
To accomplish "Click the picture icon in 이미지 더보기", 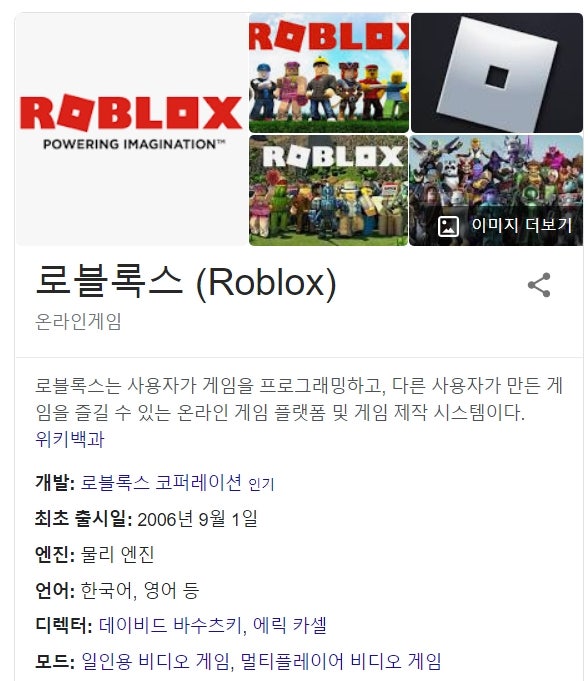I will [448, 226].
